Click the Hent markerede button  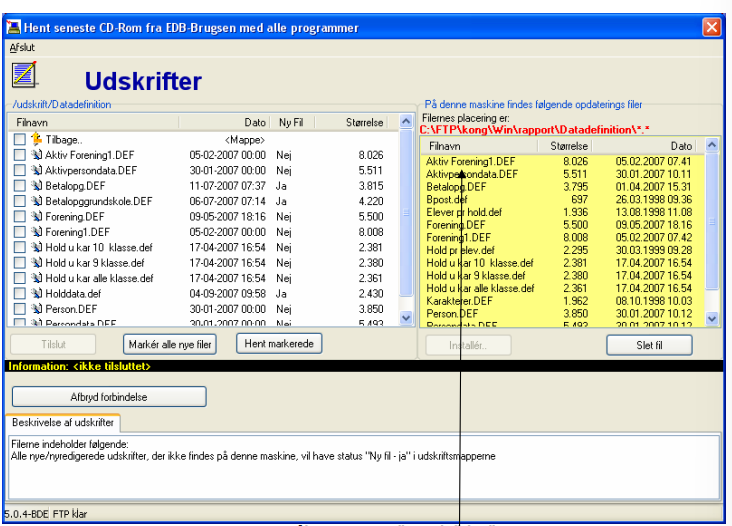279,344
